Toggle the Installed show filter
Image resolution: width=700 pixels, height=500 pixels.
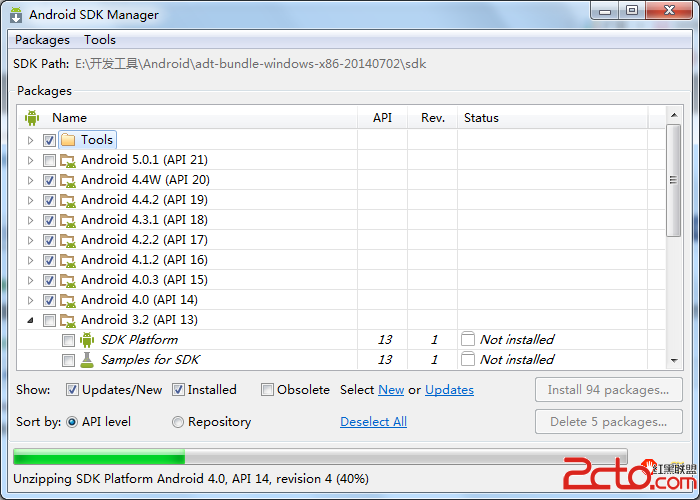178,390
